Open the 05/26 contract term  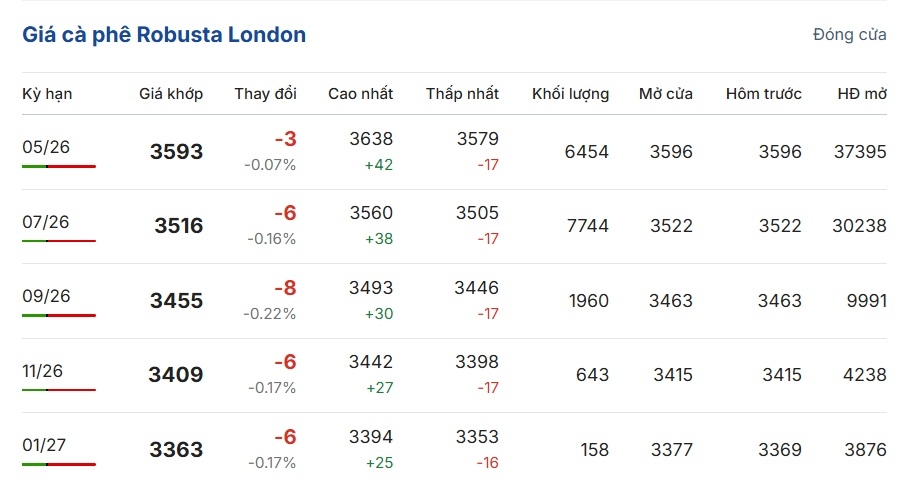pyautogui.click(x=46, y=146)
